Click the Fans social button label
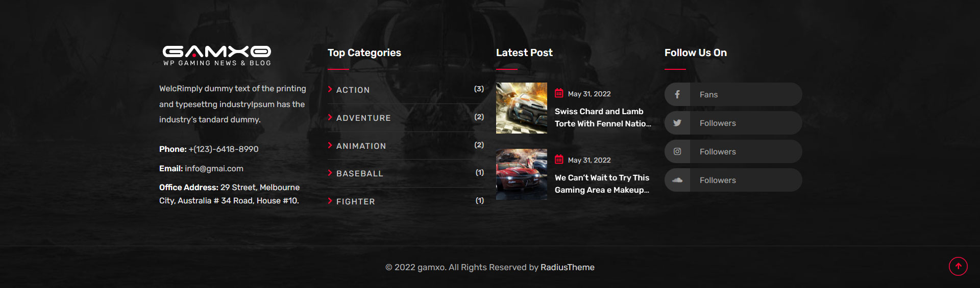This screenshot has height=288, width=980. (x=708, y=94)
